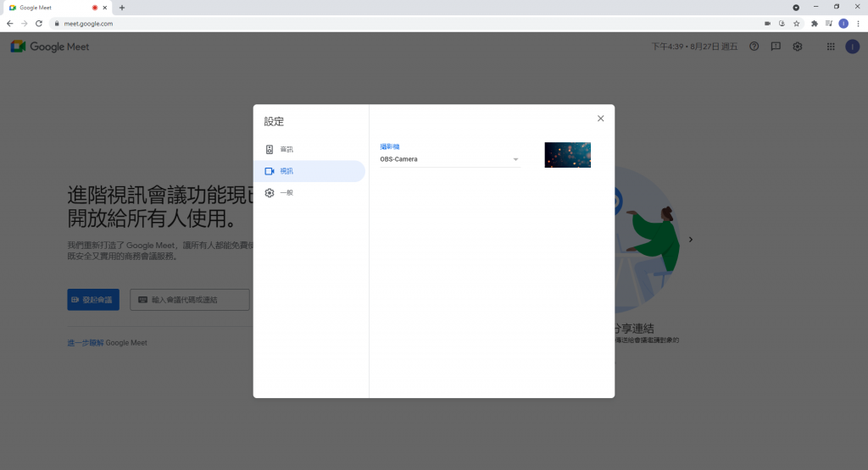Open the Chrome profile avatar
Screen dimensions: 868x470
click(x=843, y=23)
